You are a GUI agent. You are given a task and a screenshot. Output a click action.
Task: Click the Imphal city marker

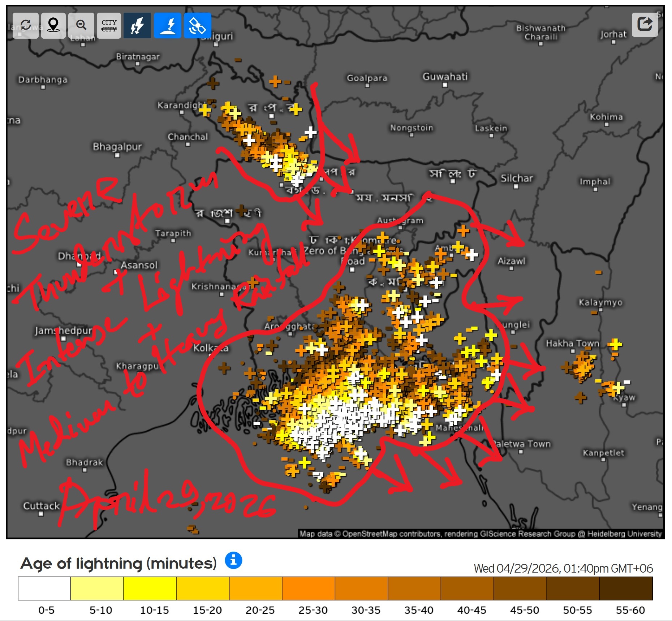(595, 189)
